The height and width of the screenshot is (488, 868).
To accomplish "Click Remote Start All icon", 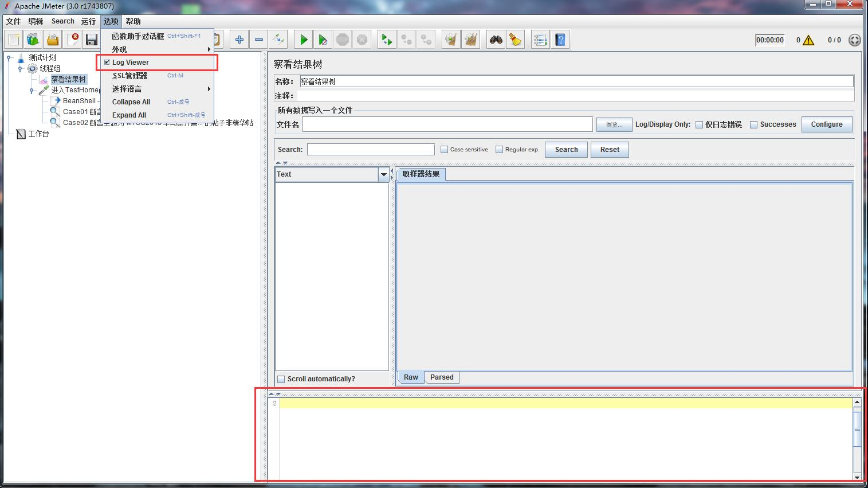I will pyautogui.click(x=387, y=40).
